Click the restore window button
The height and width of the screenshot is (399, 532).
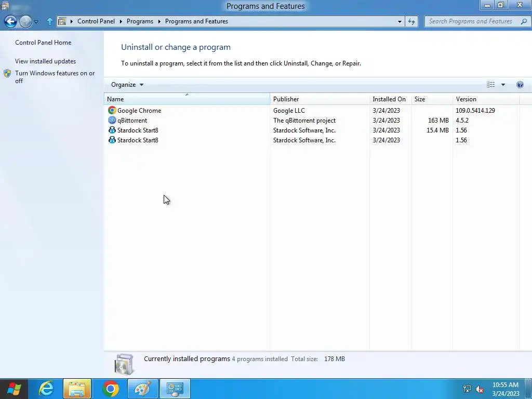[500, 5]
